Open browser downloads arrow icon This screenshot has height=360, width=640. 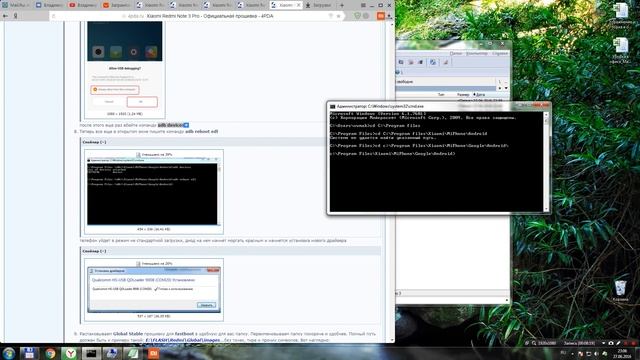389,16
